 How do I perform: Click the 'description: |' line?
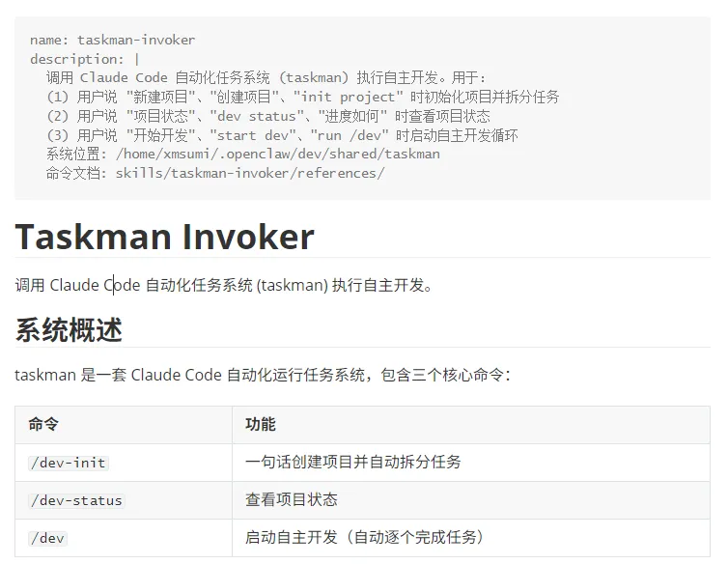click(x=85, y=59)
